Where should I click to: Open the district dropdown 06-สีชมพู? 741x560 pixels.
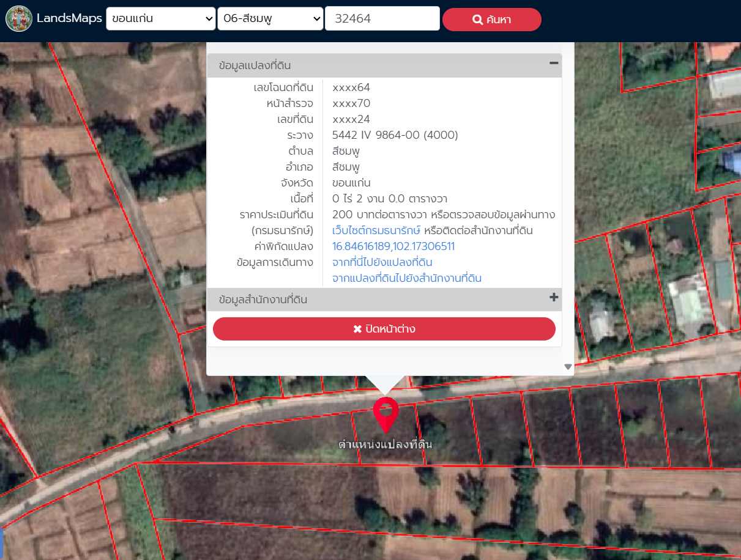[270, 18]
